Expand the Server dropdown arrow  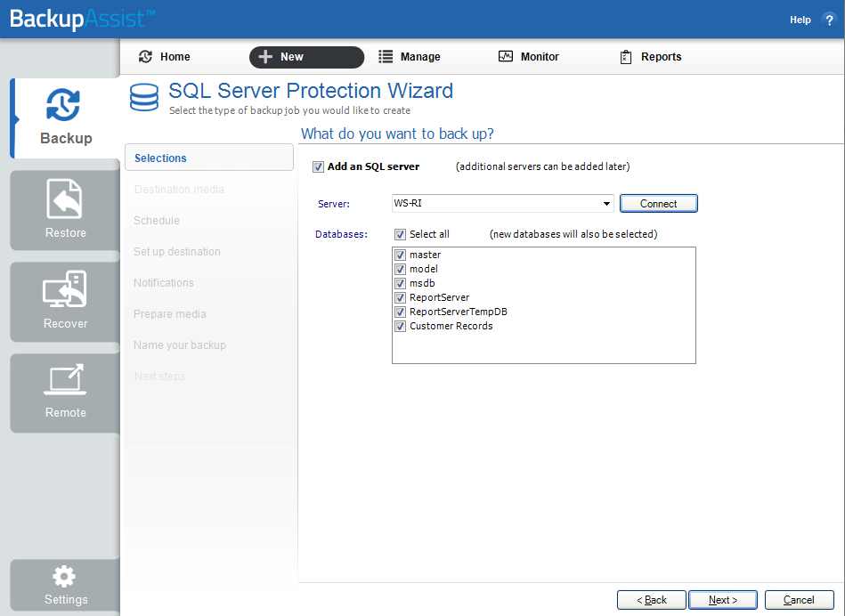coord(606,204)
